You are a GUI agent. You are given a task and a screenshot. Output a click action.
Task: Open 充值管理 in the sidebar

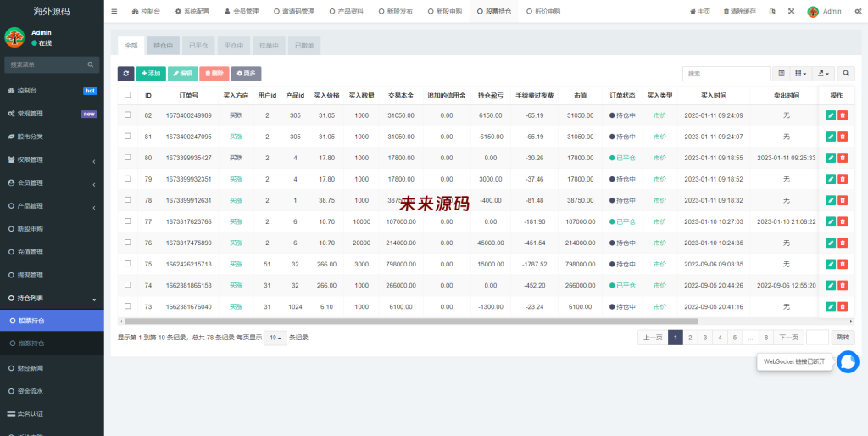pyautogui.click(x=52, y=252)
